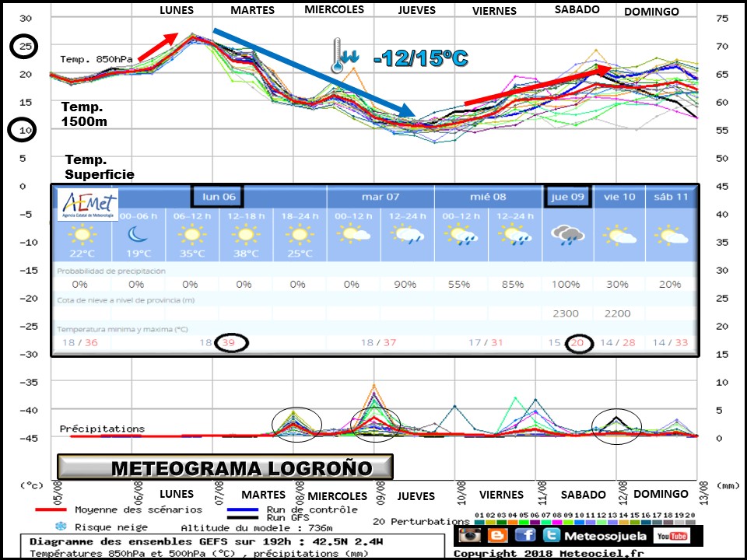Select mar 07 00–12 h partly cloudy icon
Image resolution: width=747 pixels, height=560 pixels.
pyautogui.click(x=353, y=234)
